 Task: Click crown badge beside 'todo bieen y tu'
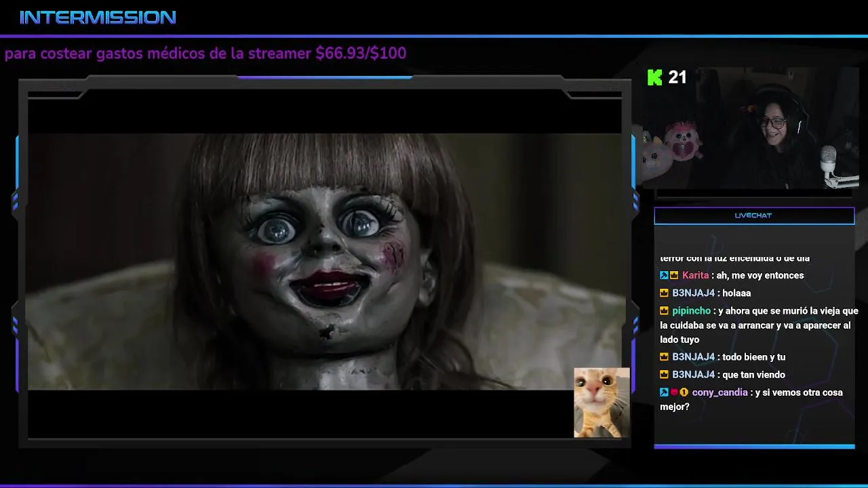(x=664, y=357)
